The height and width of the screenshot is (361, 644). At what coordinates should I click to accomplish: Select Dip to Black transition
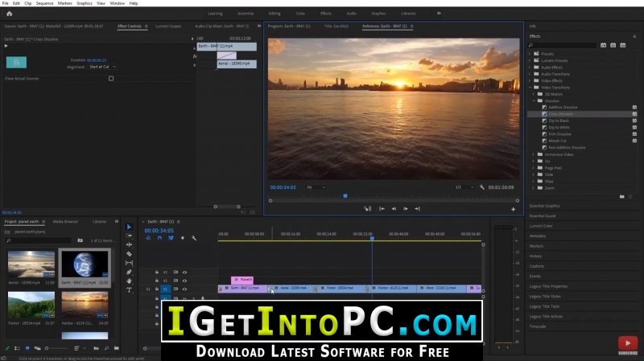pos(558,121)
